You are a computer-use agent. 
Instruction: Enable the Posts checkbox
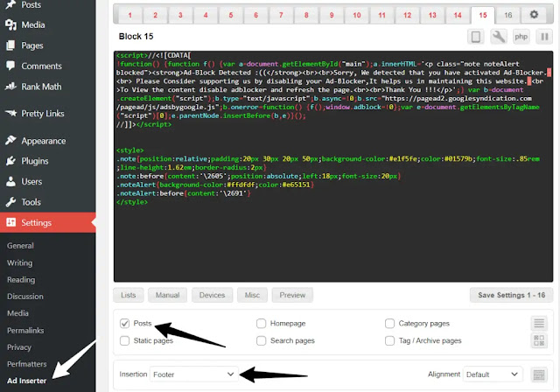coord(124,324)
